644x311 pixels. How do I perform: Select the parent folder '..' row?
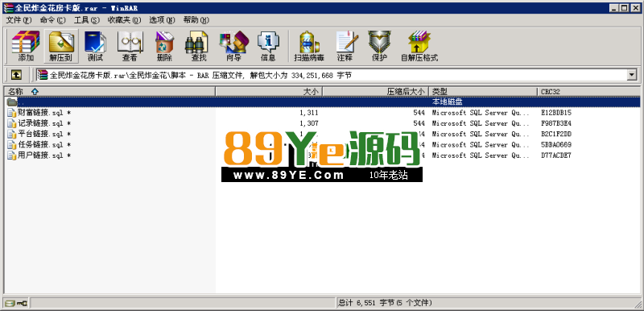323,102
